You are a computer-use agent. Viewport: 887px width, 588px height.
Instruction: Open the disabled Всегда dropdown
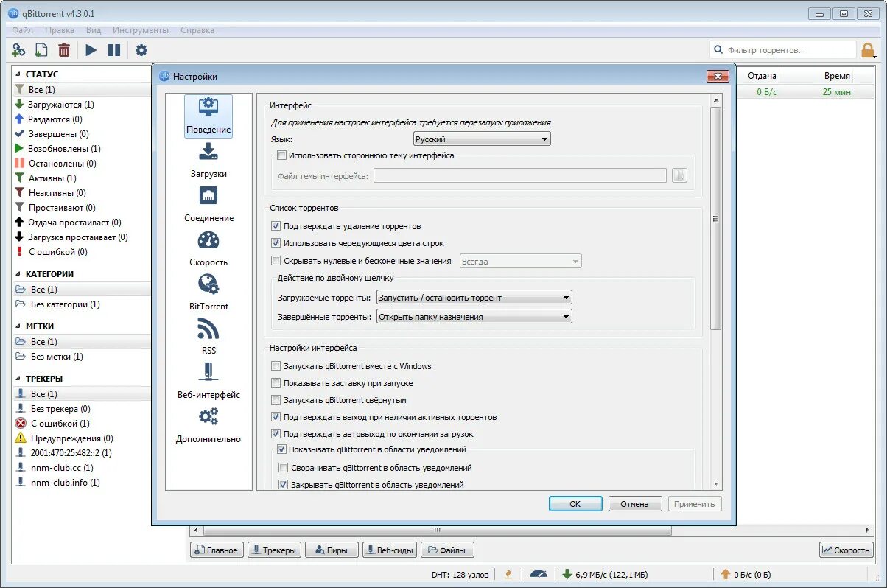pyautogui.click(x=521, y=261)
